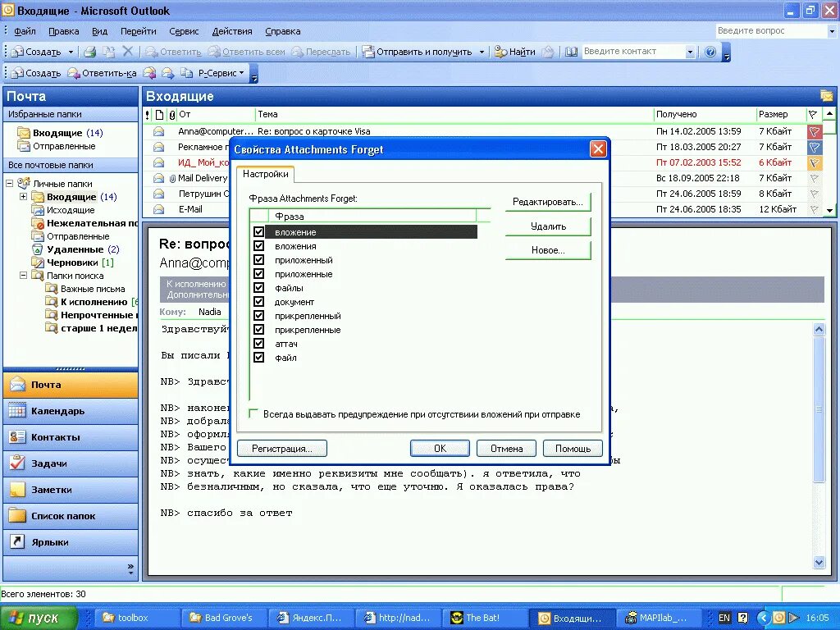840x630 pixels.
Task: Click the MAPIlab taskbar button
Action: coord(658,618)
